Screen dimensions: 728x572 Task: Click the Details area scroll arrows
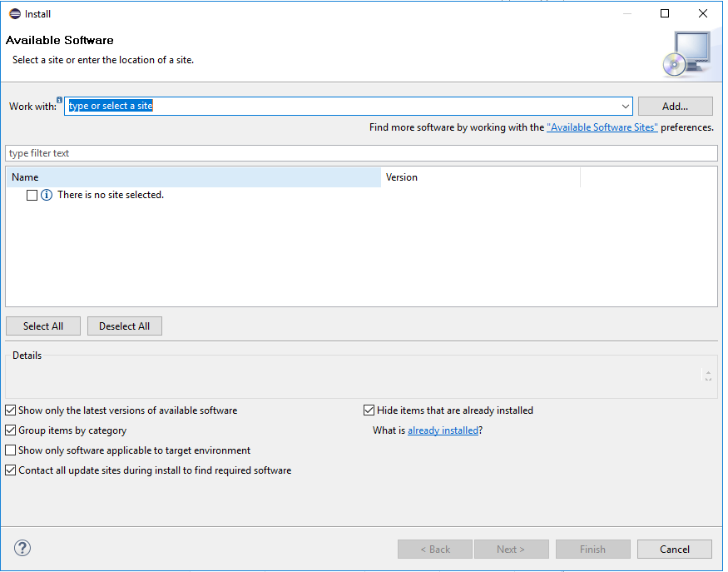click(x=708, y=376)
